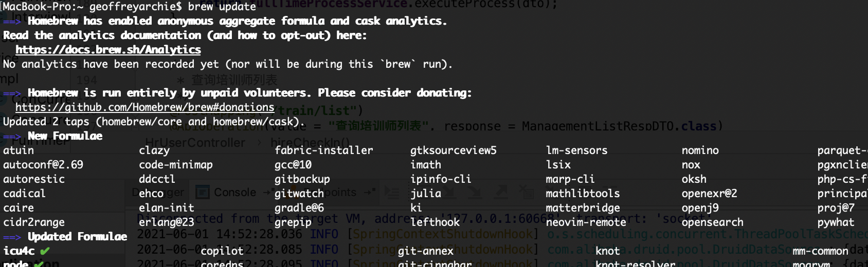Click the 'No analytics have been recorded yet' line

tap(228, 64)
